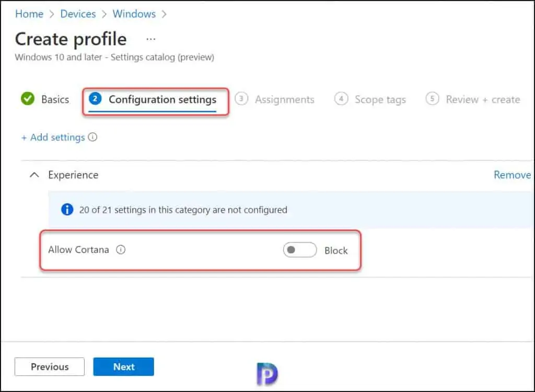The image size is (535, 392).
Task: Click the step 4 circle icon
Action: (341, 99)
